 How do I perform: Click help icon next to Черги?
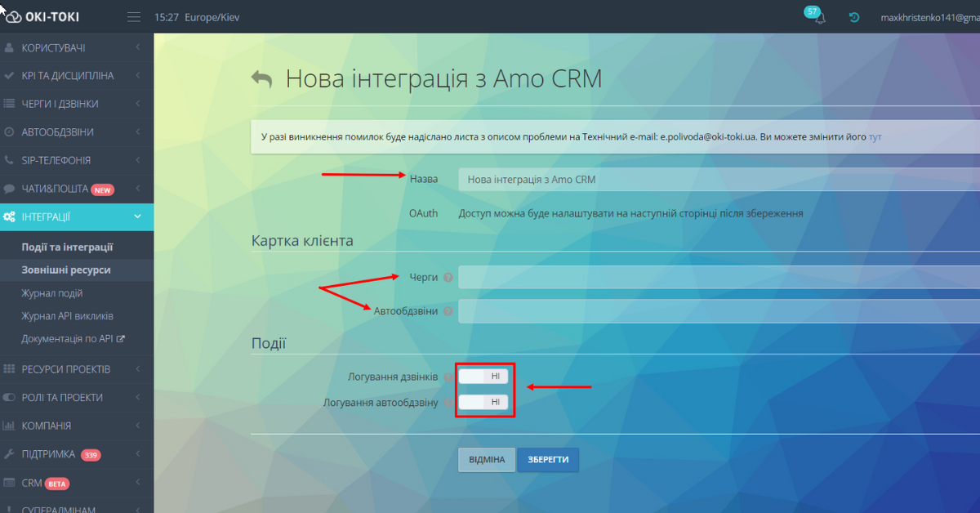pos(448,278)
